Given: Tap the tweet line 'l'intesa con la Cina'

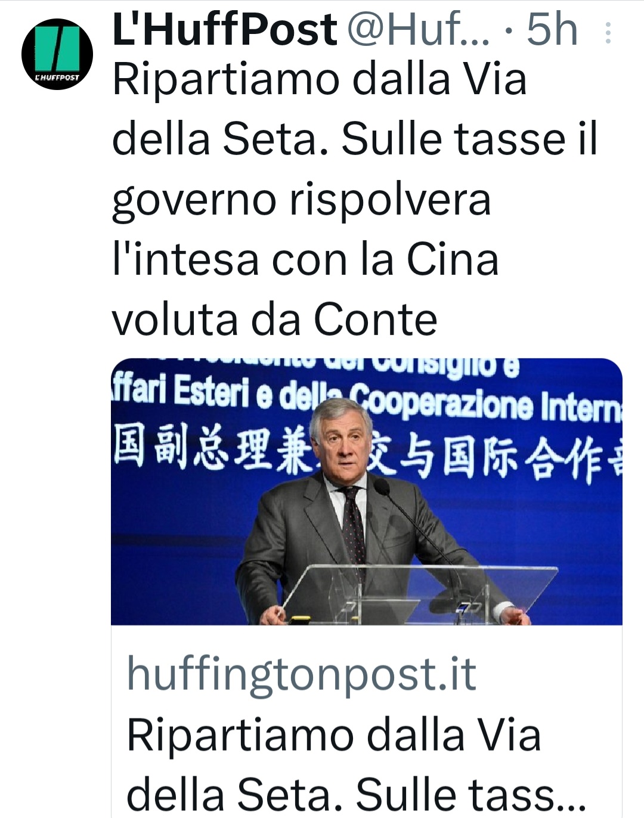Looking at the screenshot, I should coord(305,259).
